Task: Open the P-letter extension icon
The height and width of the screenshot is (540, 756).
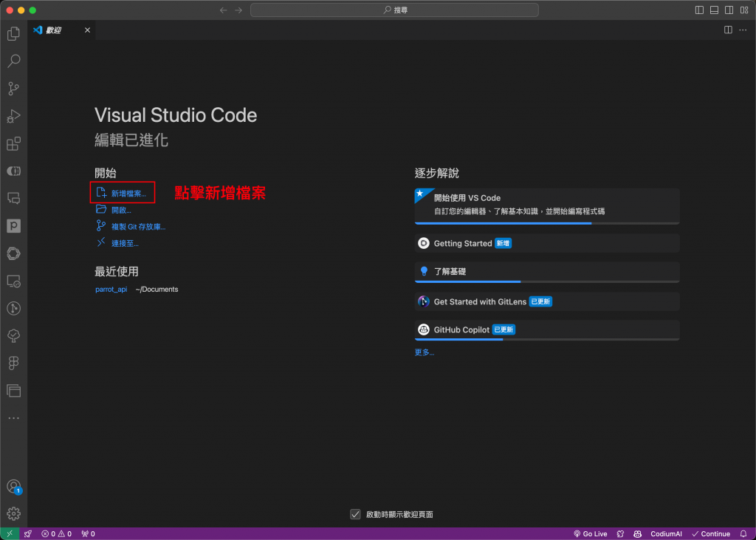Action: pos(13,226)
